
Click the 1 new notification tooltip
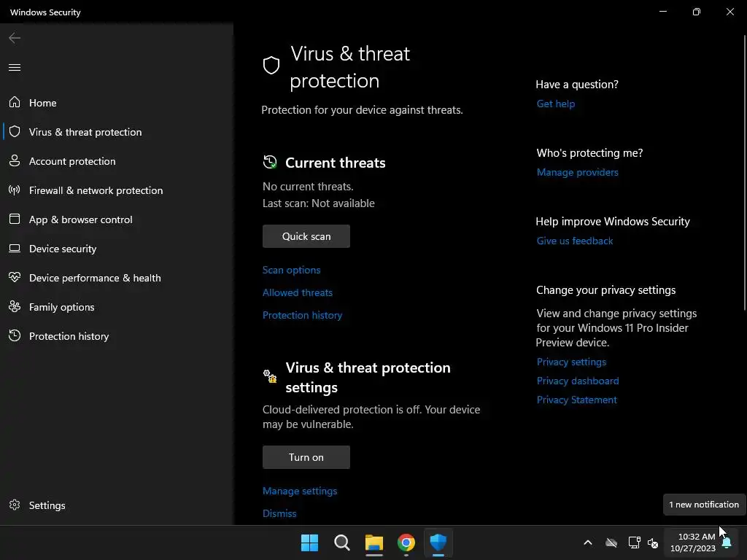[x=704, y=505]
